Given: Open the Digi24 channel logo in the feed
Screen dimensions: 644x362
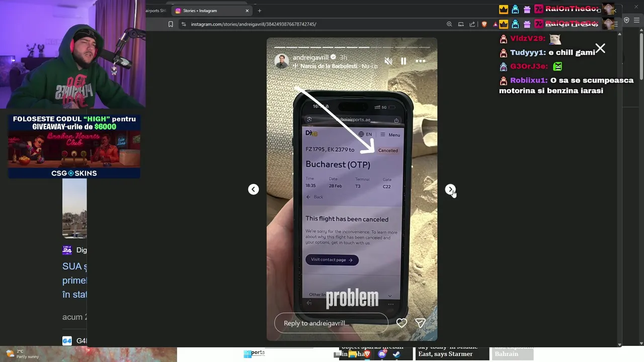Looking at the screenshot, I should tap(67, 250).
